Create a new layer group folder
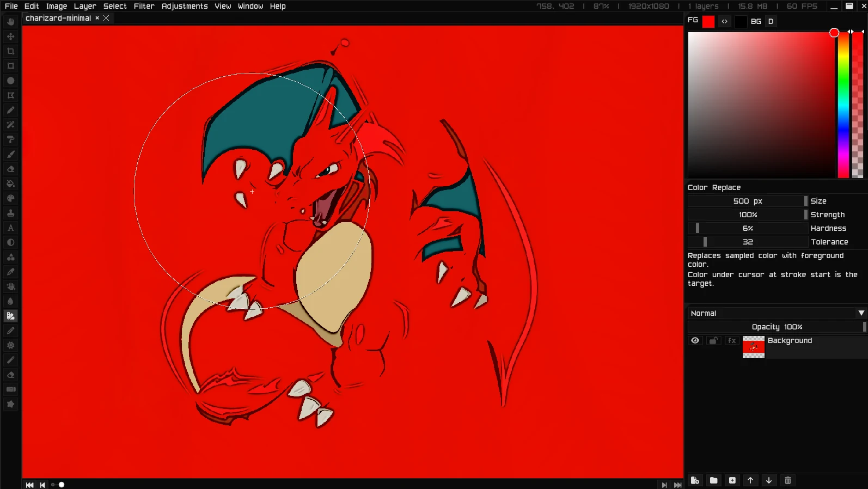Viewport: 868px width, 489px height. (x=713, y=480)
